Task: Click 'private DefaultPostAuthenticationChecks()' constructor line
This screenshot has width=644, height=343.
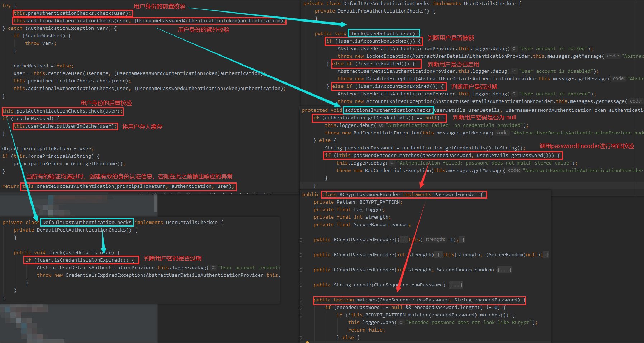Action: [x=75, y=230]
